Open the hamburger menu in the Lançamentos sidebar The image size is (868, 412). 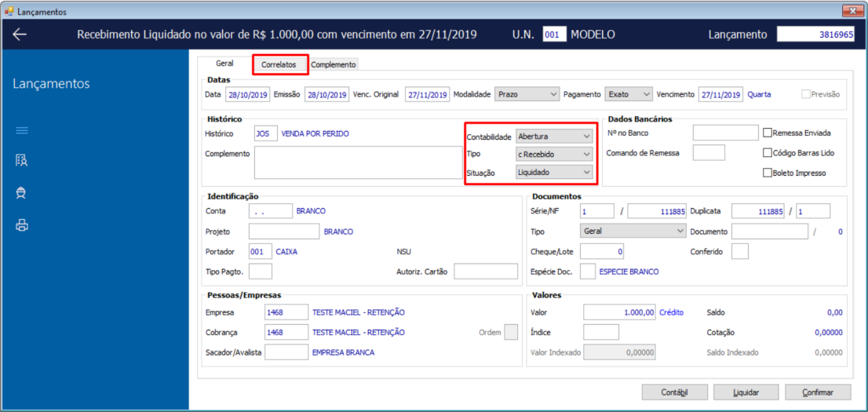pyautogui.click(x=22, y=131)
